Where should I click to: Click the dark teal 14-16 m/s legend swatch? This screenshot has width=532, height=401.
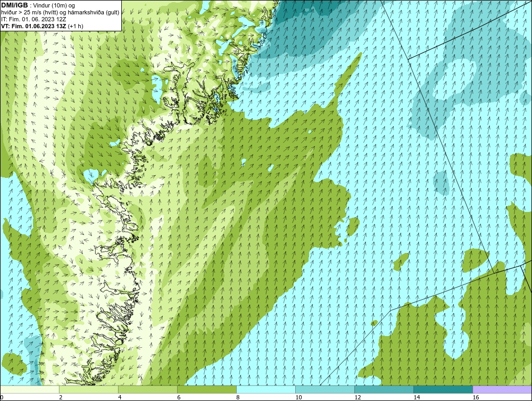click(x=443, y=389)
